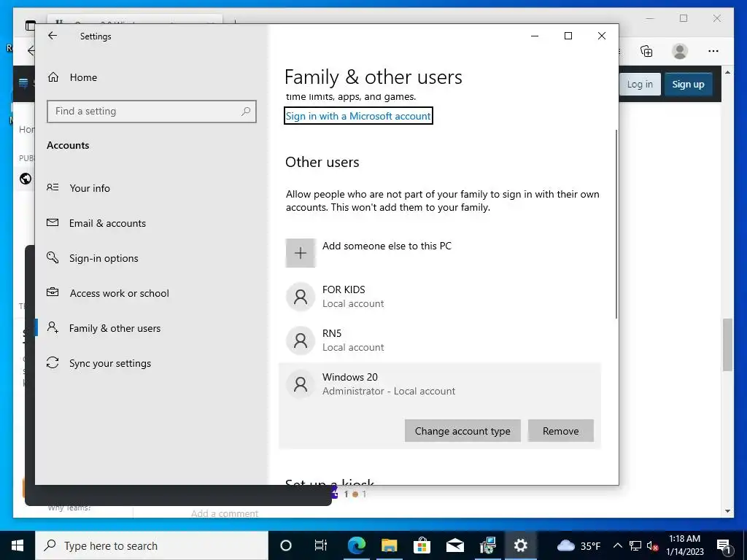Image resolution: width=747 pixels, height=560 pixels.
Task: Open Microsoft Store from the taskbar
Action: click(422, 545)
